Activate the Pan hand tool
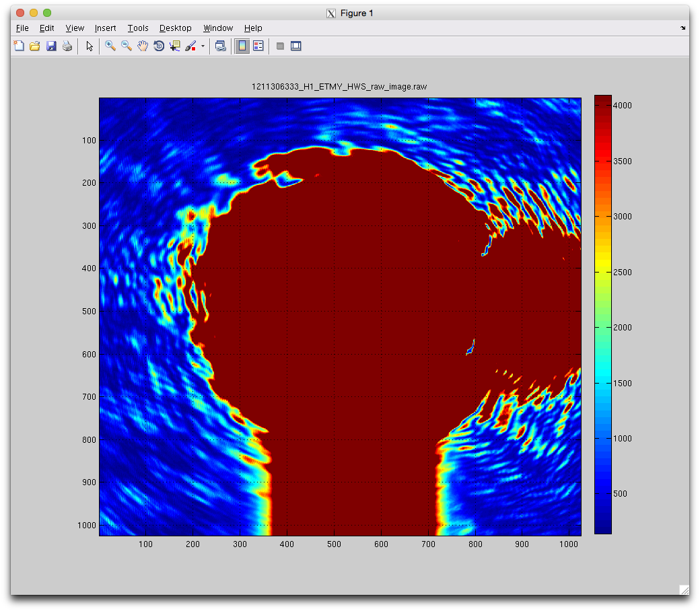The width and height of the screenshot is (700, 611). 143,46
